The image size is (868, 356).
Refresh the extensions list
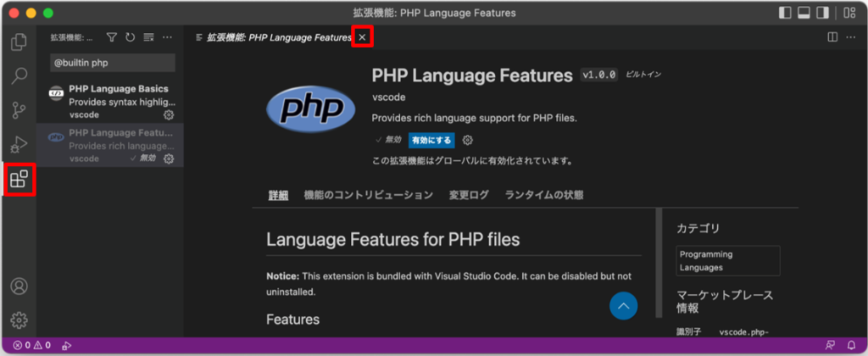pyautogui.click(x=130, y=37)
